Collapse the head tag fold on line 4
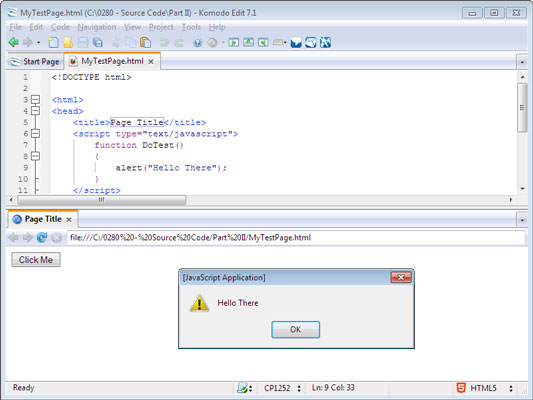 click(35, 111)
